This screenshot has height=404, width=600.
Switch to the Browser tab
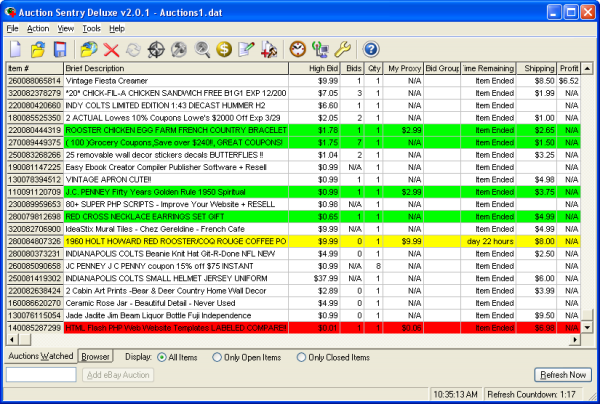click(96, 356)
